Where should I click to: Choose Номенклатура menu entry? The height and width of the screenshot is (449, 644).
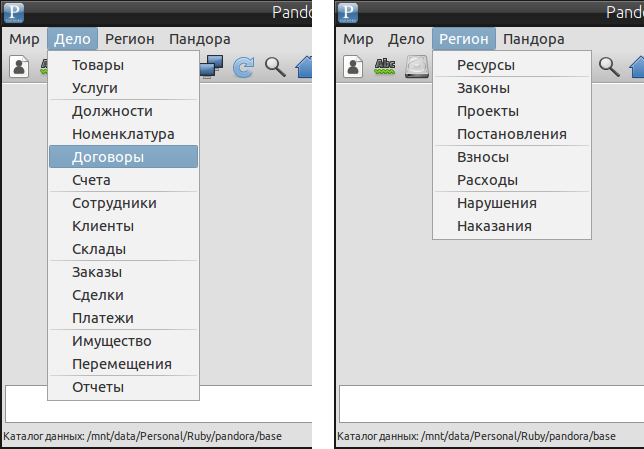coord(123,134)
